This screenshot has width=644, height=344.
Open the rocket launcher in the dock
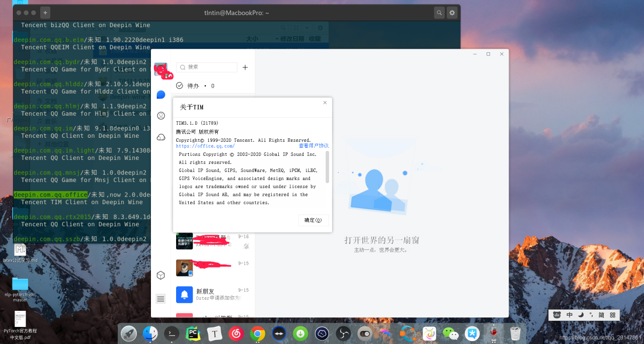pos(129,333)
